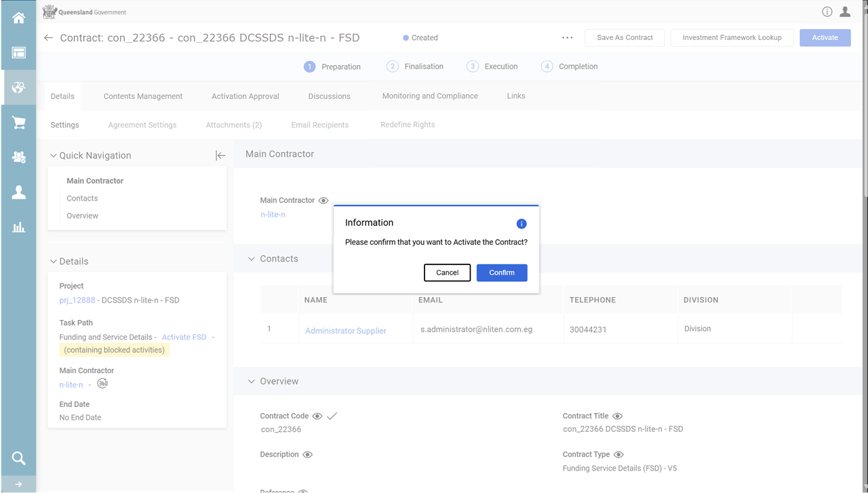Toggle eye icon next to Contract Title
The height and width of the screenshot is (493, 868).
[617, 416]
